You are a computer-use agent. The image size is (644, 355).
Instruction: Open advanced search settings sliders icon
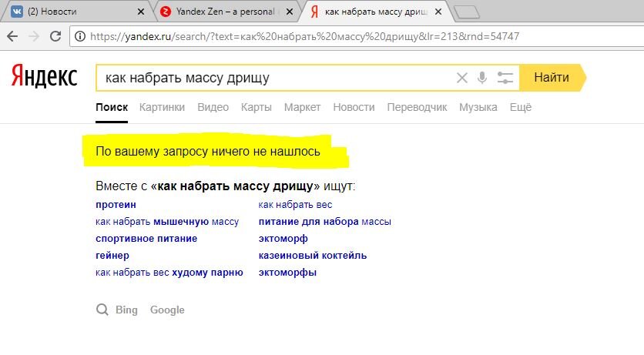[x=505, y=78]
